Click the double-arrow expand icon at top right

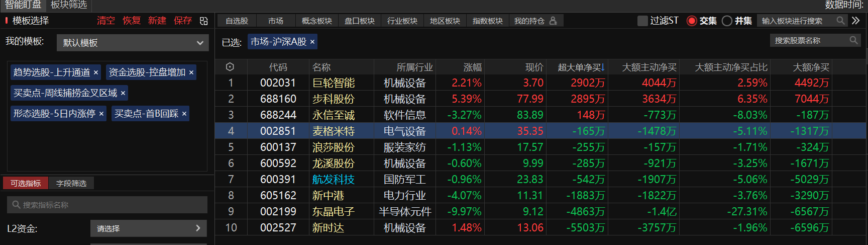(855, 21)
